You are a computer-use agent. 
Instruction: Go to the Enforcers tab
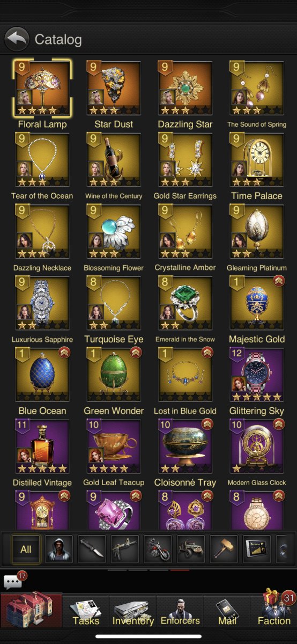coord(180,612)
